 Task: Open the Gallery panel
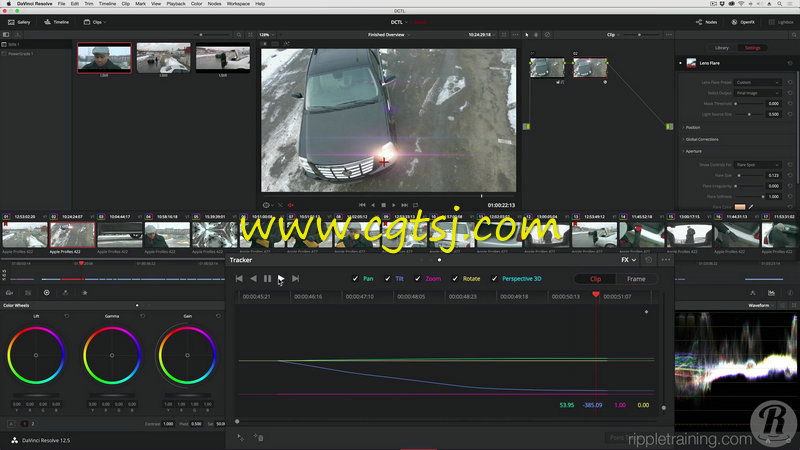click(19, 22)
